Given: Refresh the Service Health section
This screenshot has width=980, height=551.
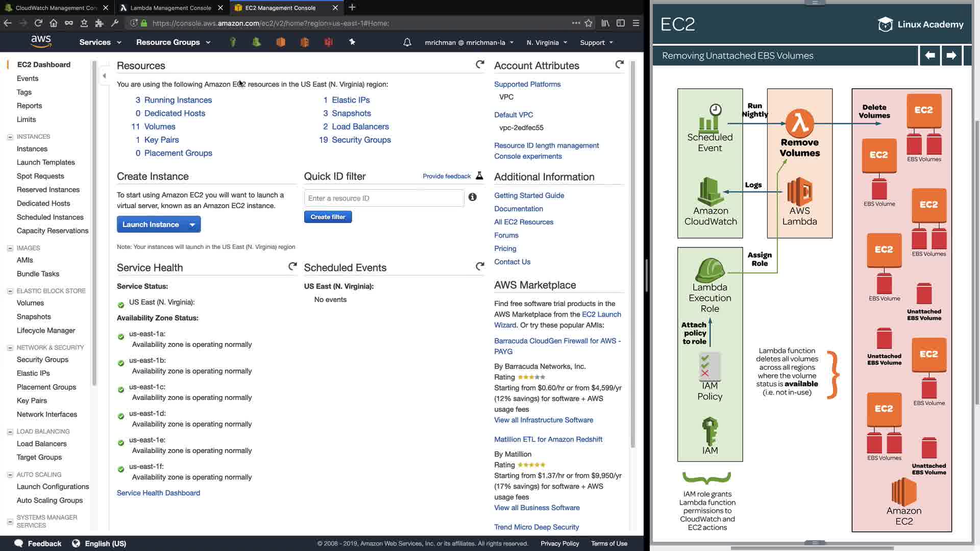Looking at the screenshot, I should point(292,266).
